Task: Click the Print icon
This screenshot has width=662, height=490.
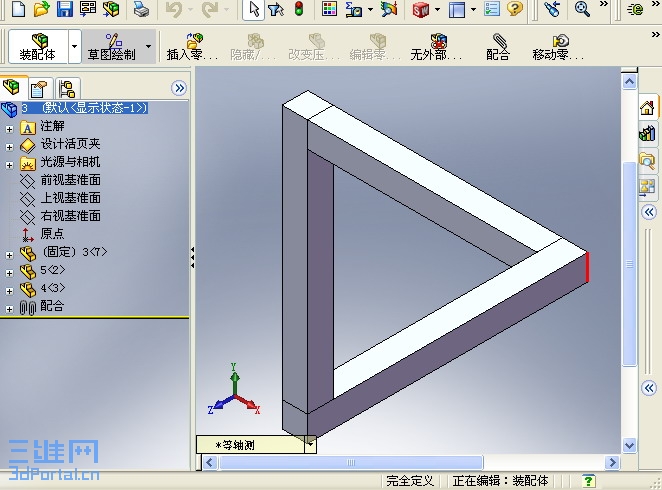Action: [141, 8]
